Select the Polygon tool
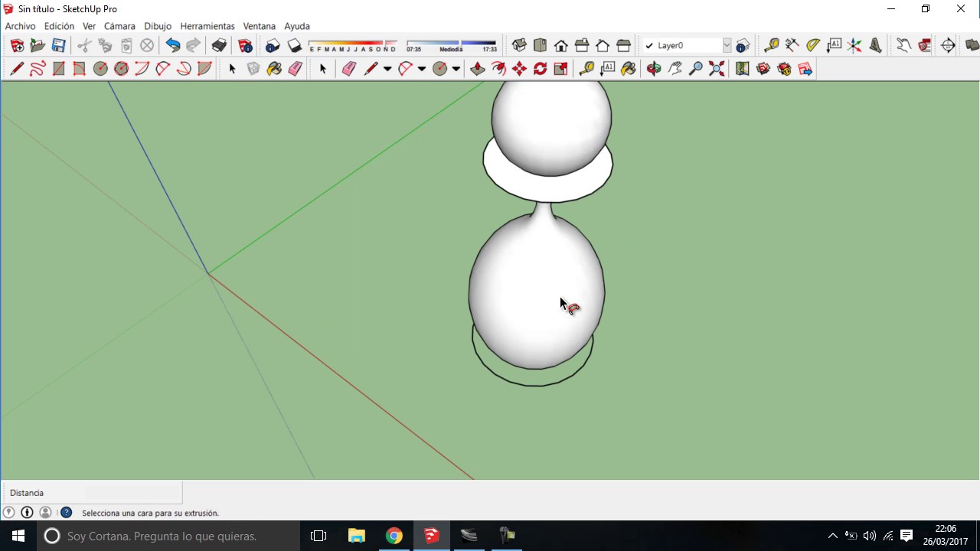The image size is (980, 551). pos(121,69)
